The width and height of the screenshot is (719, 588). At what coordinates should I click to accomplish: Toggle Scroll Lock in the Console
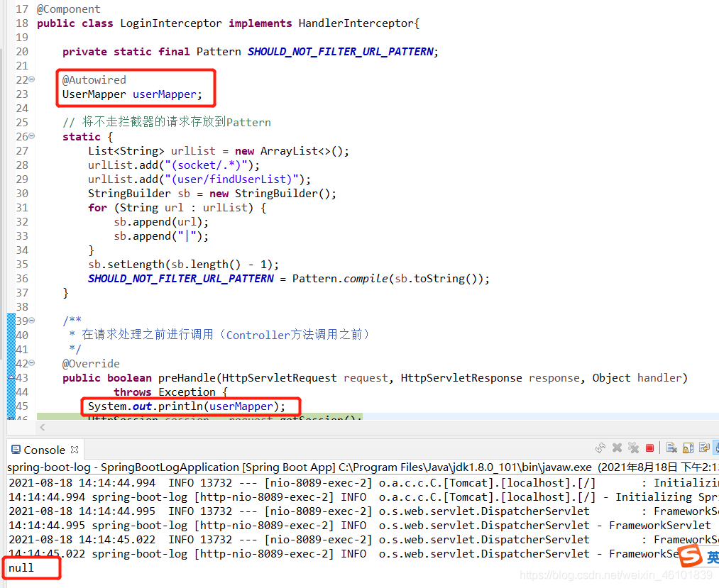click(688, 448)
